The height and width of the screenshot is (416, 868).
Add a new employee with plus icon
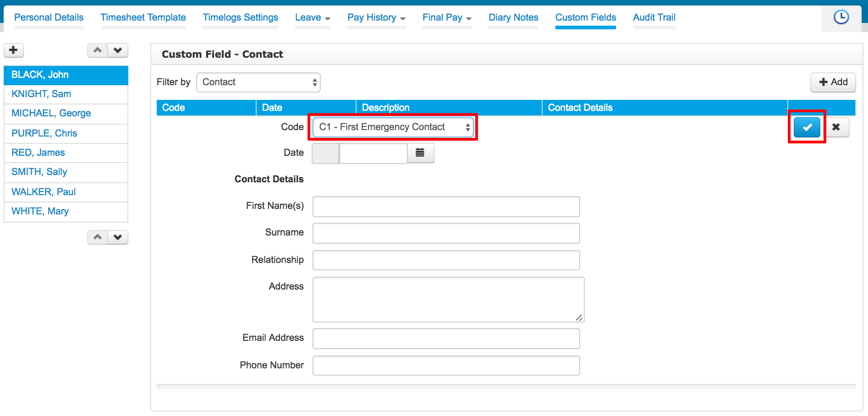[x=14, y=50]
